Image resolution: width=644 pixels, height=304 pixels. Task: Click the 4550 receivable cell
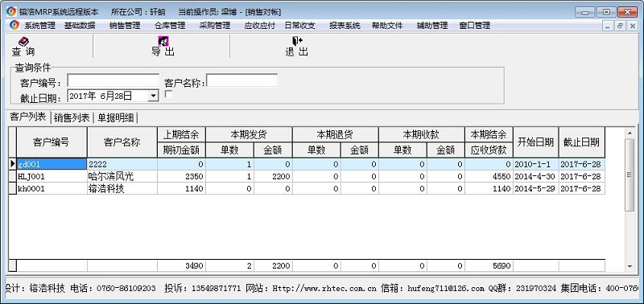(489, 176)
